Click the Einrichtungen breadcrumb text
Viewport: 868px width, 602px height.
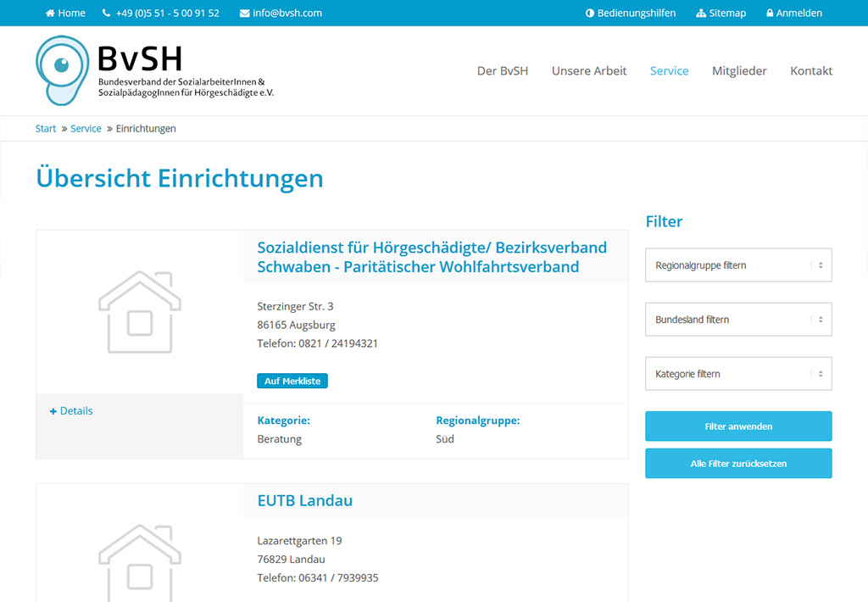146,129
